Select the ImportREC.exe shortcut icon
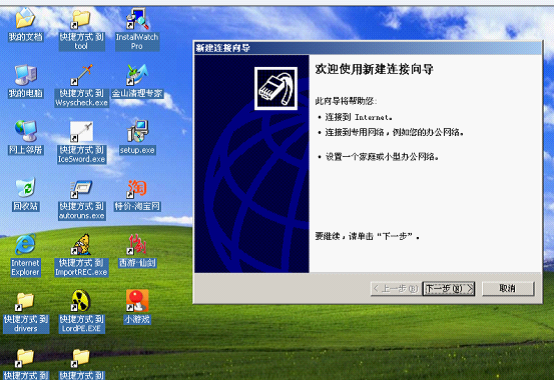This screenshot has height=380, width=554. (81, 244)
